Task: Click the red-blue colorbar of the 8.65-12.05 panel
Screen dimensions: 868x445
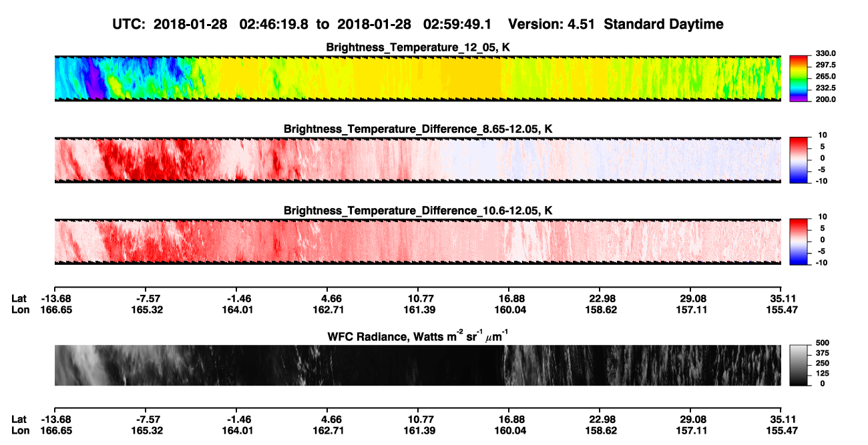Action: (x=799, y=159)
